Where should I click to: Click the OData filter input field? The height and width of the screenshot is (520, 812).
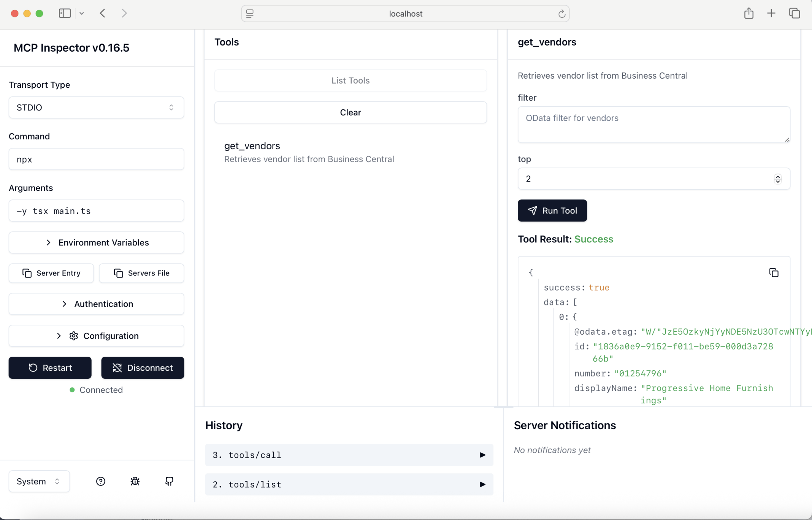pyautogui.click(x=653, y=125)
